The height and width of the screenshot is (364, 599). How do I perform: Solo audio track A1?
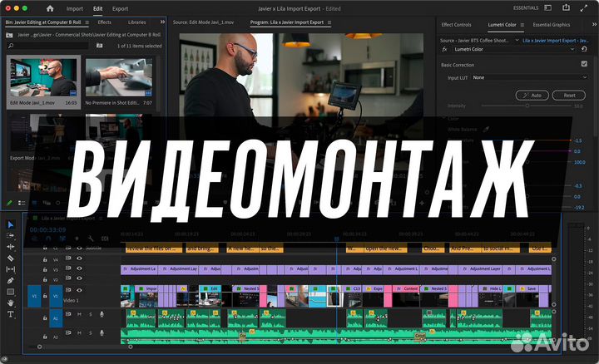click(91, 314)
